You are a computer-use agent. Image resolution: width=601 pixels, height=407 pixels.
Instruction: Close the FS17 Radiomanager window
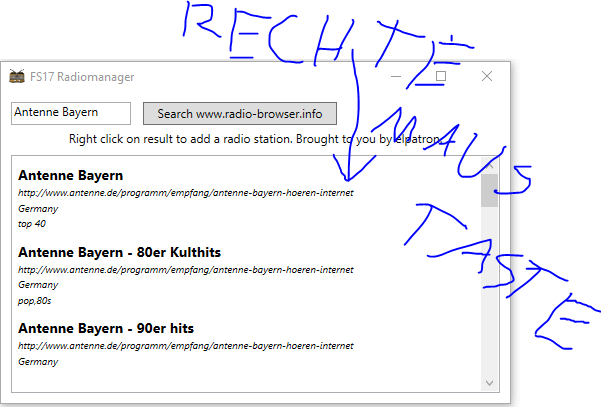487,76
